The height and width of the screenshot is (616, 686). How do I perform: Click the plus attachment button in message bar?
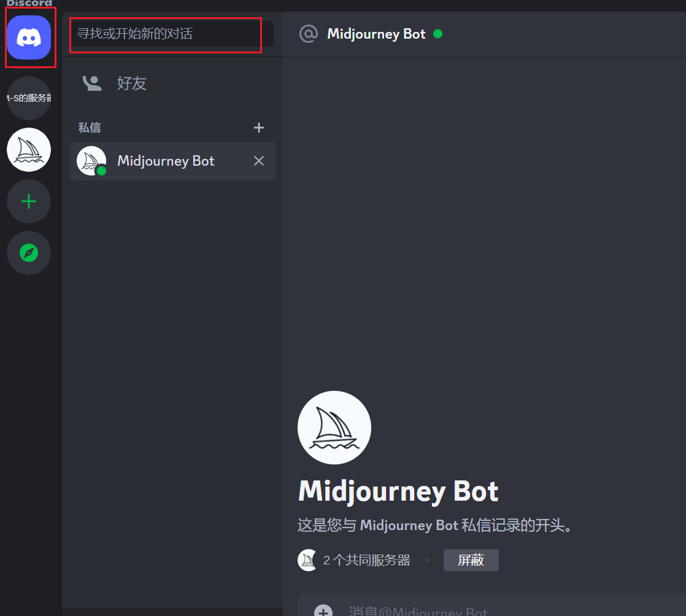[x=323, y=610]
